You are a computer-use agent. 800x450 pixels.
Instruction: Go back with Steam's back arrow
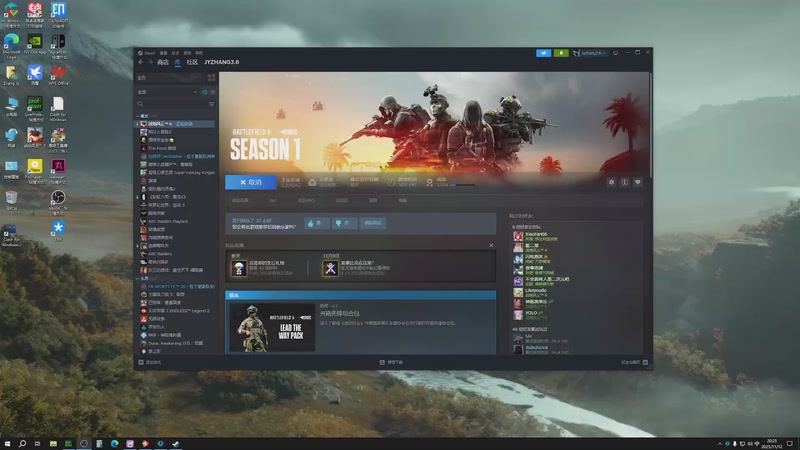141,62
